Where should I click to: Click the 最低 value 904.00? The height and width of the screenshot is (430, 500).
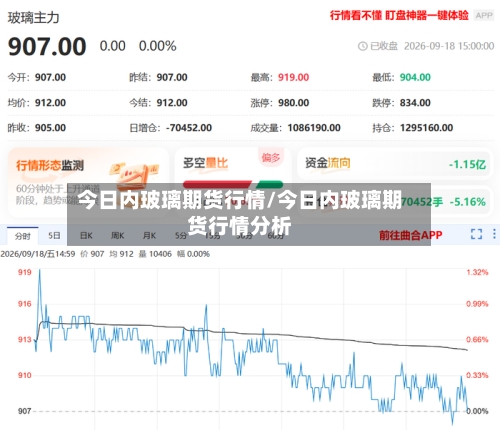(415, 77)
